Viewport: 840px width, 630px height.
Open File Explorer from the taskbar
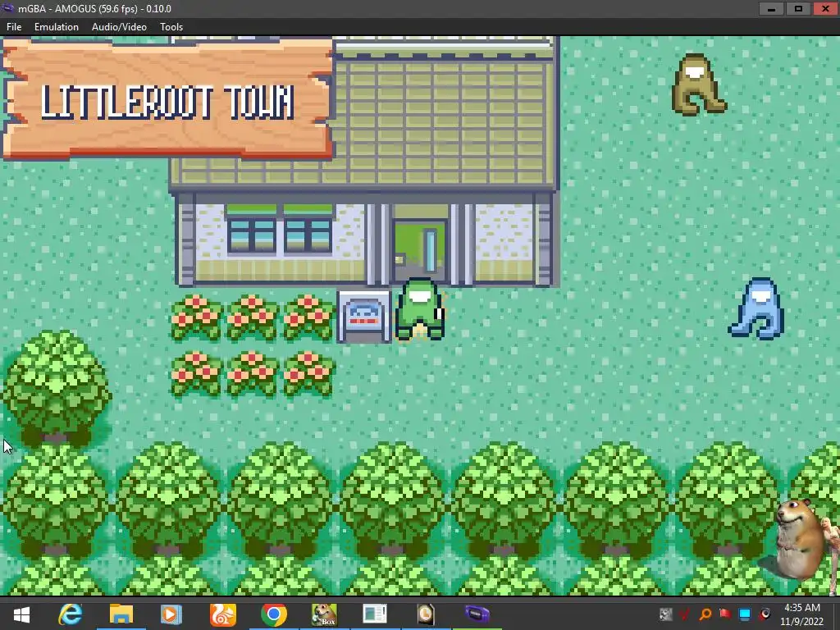point(121,614)
